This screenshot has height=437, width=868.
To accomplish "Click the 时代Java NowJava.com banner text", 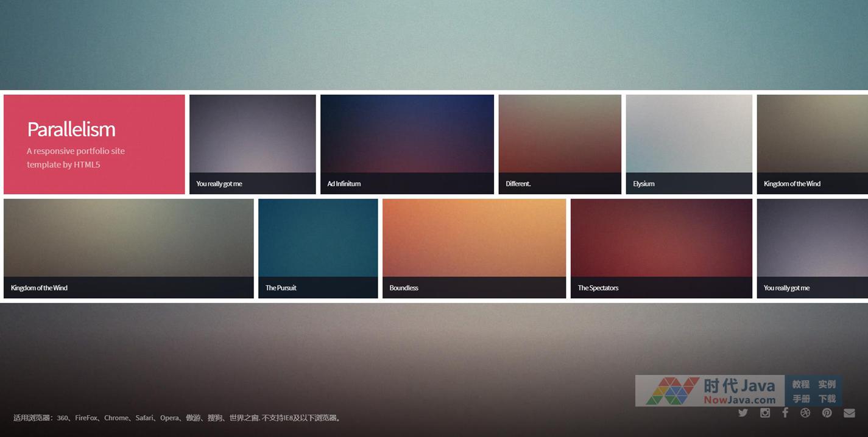I will pos(739,391).
